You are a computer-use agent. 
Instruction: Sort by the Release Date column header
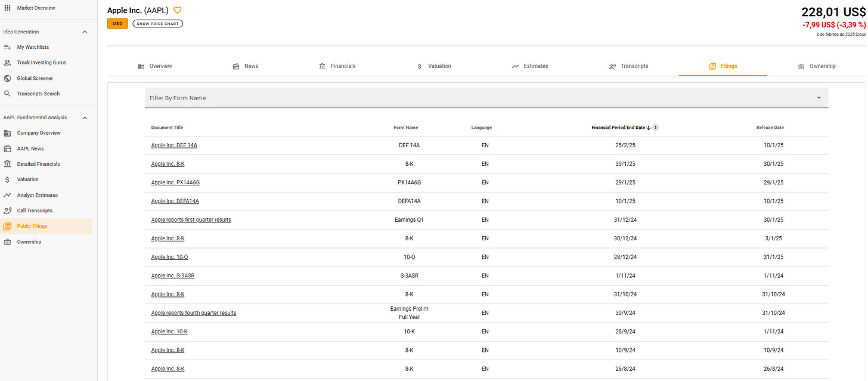[x=770, y=128]
